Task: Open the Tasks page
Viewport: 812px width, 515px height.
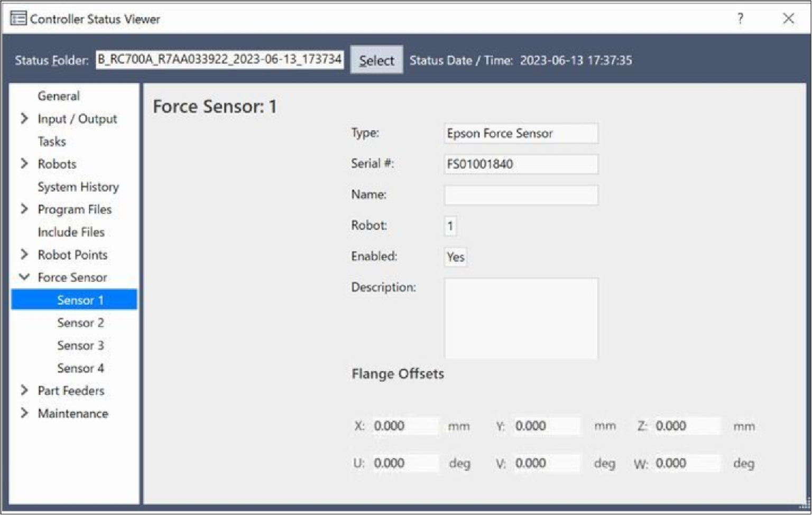Action: click(x=52, y=142)
